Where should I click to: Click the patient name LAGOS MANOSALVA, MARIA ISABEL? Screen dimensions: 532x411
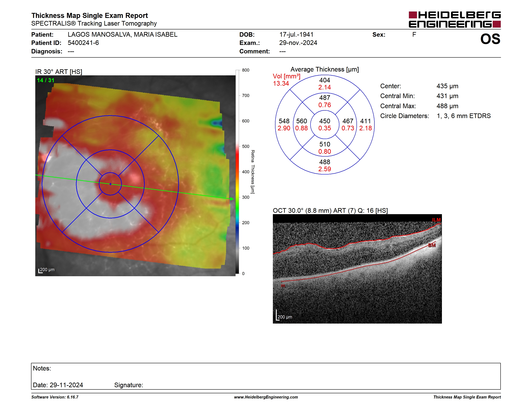pyautogui.click(x=123, y=35)
